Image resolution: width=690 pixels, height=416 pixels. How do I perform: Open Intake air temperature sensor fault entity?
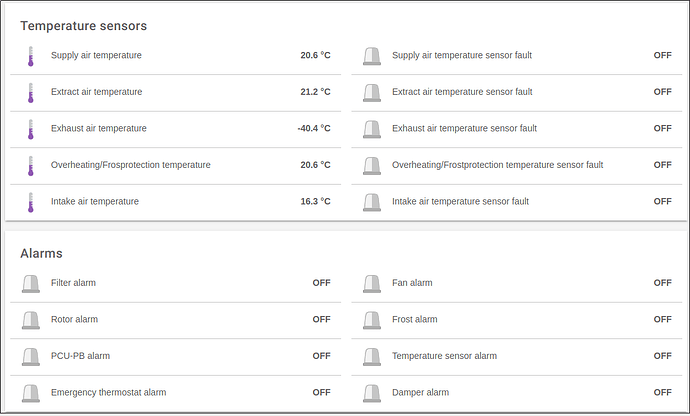coord(460,202)
